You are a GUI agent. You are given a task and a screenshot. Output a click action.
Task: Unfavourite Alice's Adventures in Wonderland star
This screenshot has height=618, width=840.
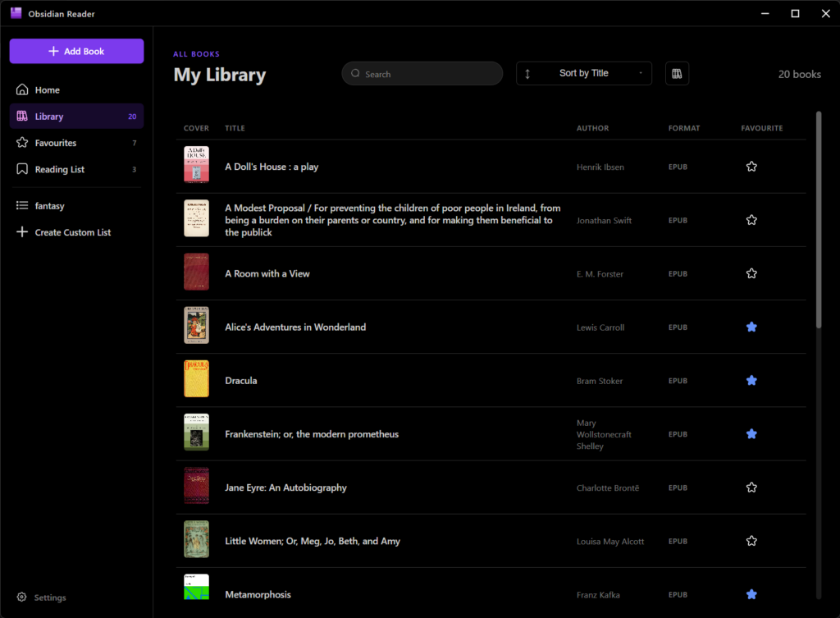pos(751,327)
